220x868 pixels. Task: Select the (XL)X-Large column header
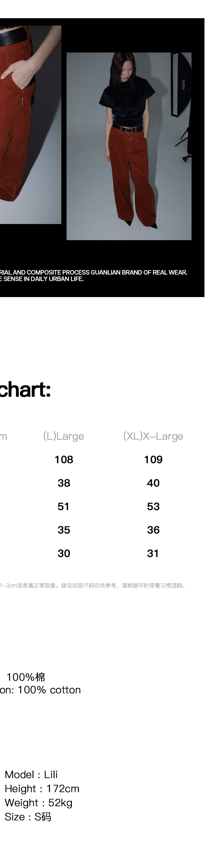153,436
